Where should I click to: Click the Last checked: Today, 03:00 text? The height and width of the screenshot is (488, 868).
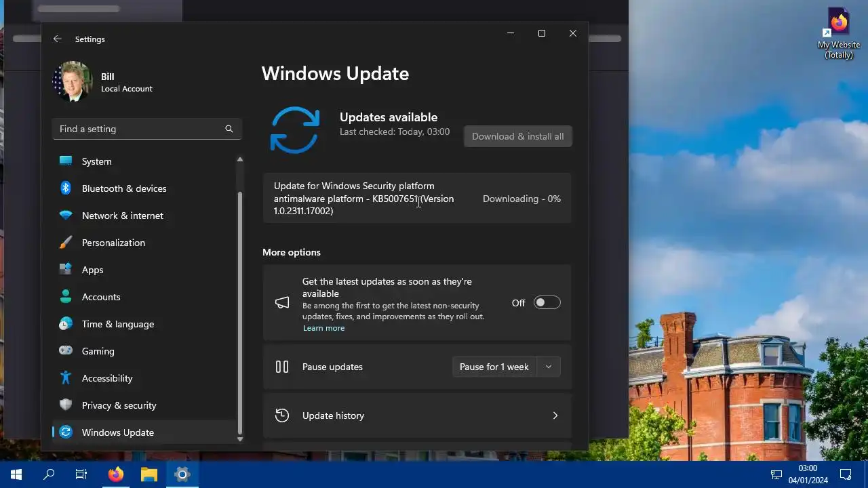tap(395, 131)
